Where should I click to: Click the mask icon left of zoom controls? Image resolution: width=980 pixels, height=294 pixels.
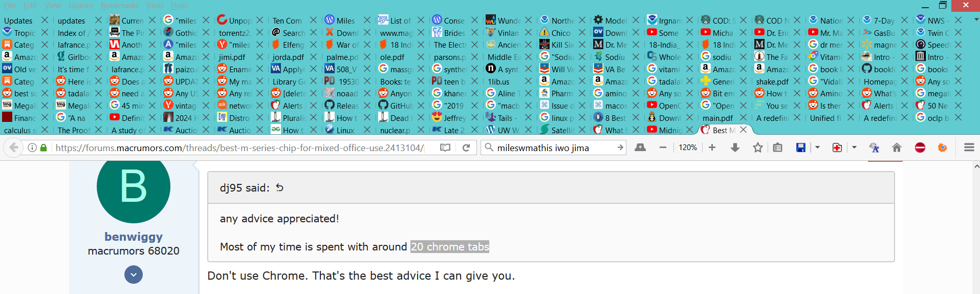640,148
